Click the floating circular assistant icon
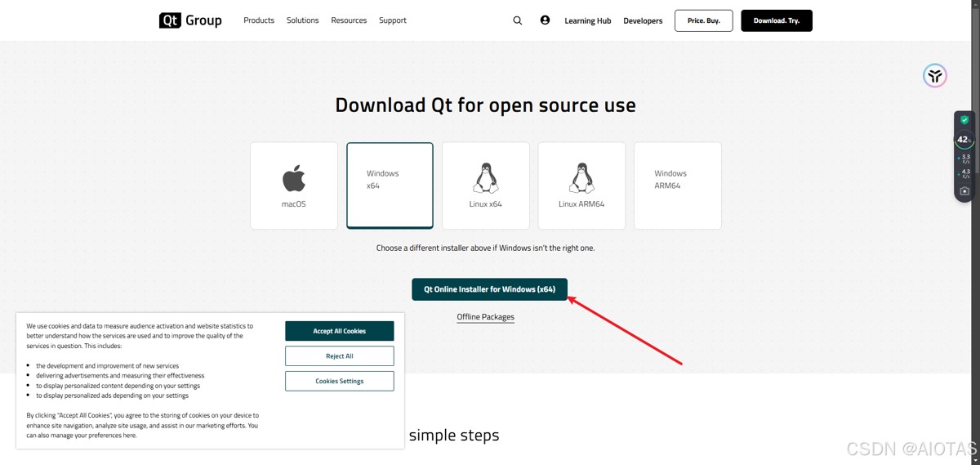This screenshot has width=980, height=465. 935,76
